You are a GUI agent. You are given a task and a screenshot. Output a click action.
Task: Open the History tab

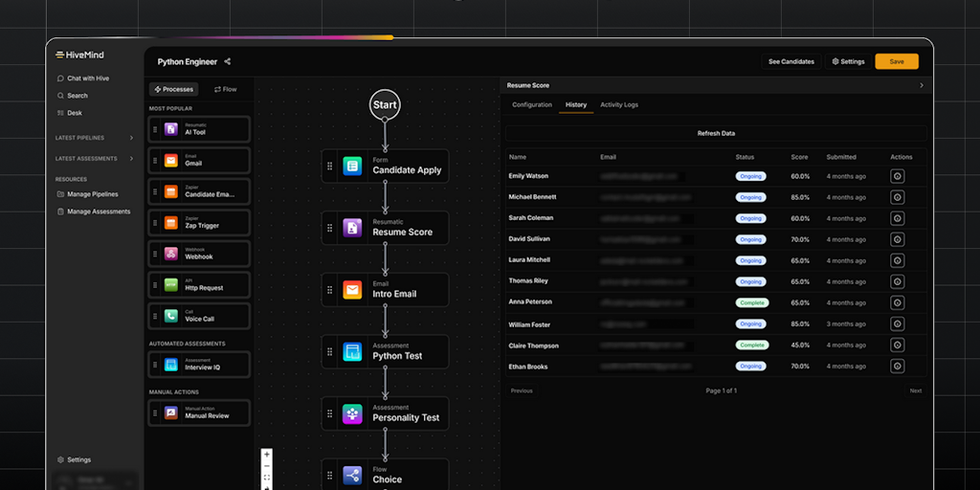[x=576, y=105]
